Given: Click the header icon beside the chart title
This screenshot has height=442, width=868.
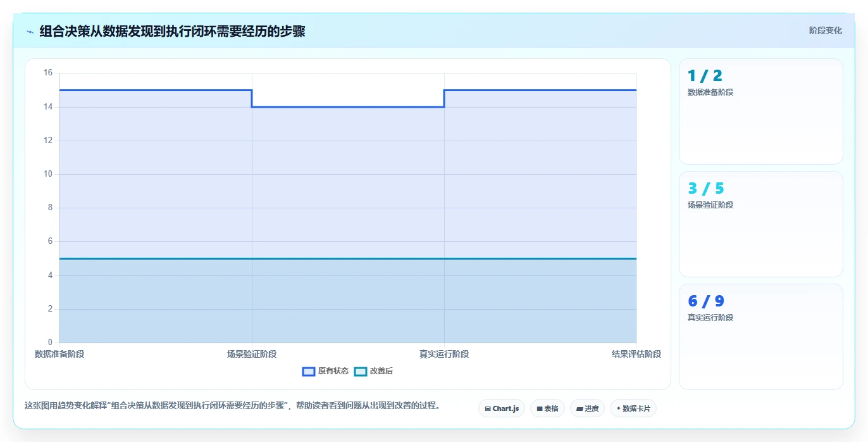Looking at the screenshot, I should click(x=30, y=32).
